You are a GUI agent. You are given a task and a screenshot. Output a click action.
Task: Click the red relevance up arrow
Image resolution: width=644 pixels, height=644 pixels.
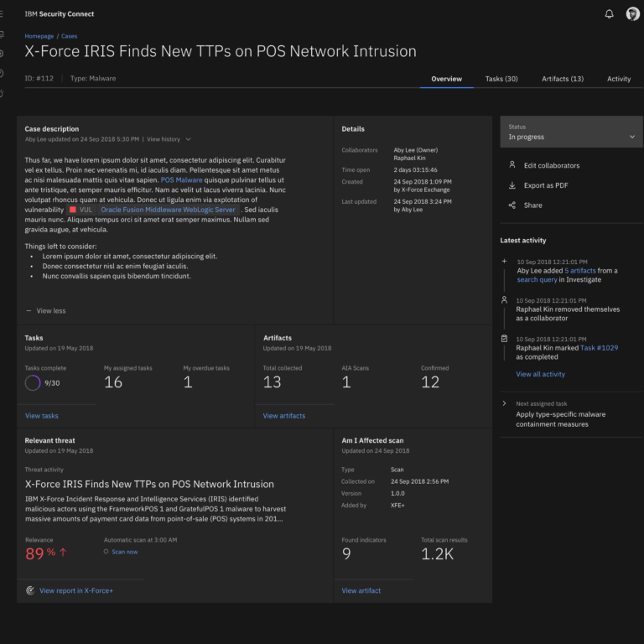(63, 553)
